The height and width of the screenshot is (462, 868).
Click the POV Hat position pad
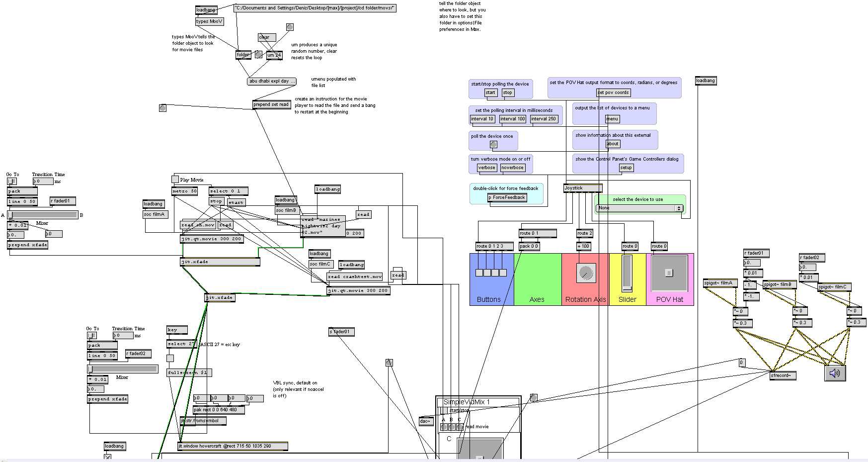[669, 273]
